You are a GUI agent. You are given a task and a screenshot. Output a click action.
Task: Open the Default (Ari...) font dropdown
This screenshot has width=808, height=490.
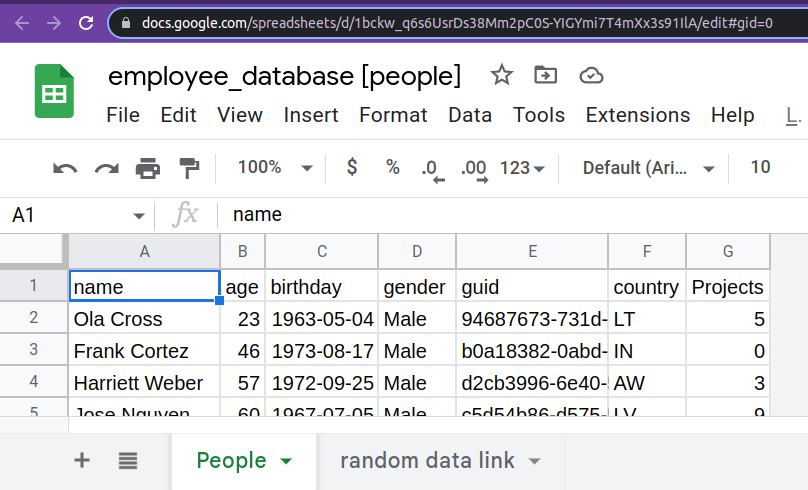649,168
